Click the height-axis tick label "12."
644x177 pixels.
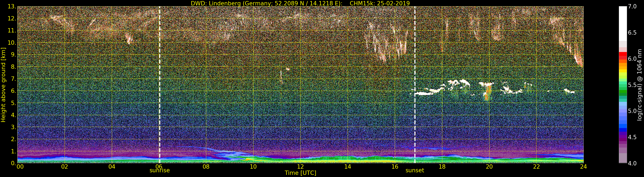[x=12, y=18]
